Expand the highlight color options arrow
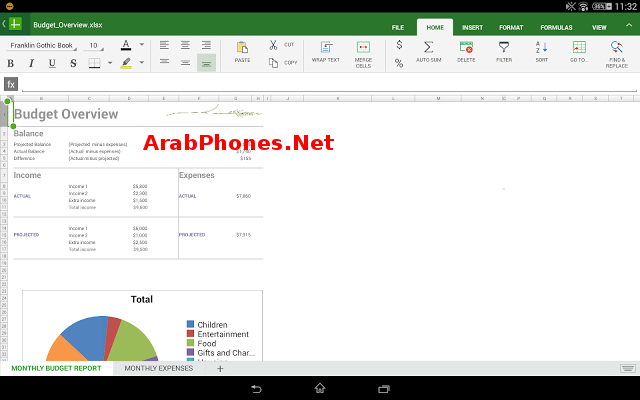Screen dimensions: 640x400 pos(142,62)
